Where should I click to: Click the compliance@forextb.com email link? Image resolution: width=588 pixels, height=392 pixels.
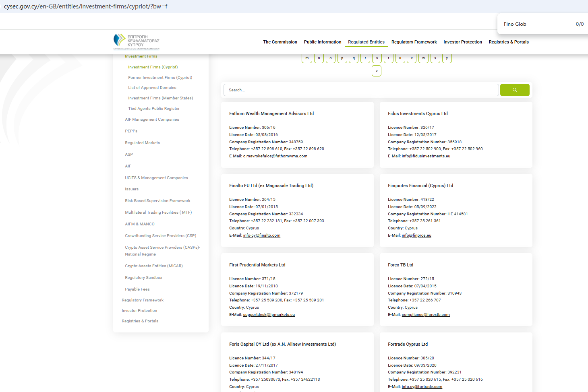coord(425,315)
